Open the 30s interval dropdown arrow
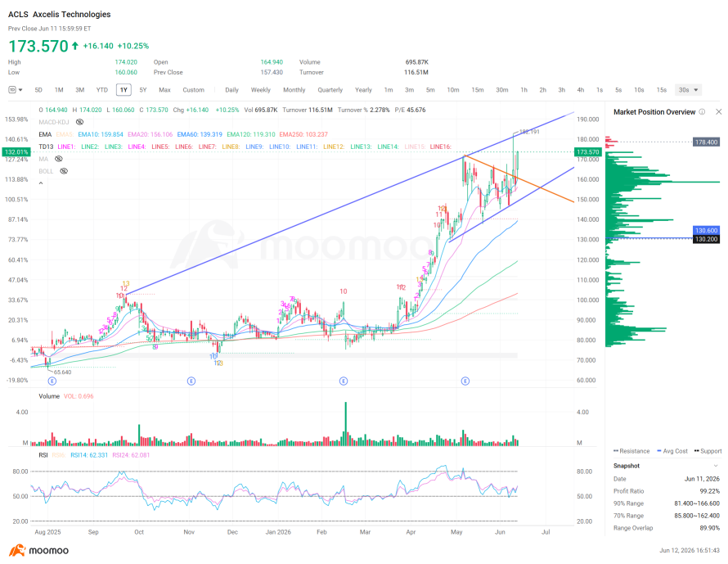Screen dimensions: 728x564 pyautogui.click(x=695, y=90)
